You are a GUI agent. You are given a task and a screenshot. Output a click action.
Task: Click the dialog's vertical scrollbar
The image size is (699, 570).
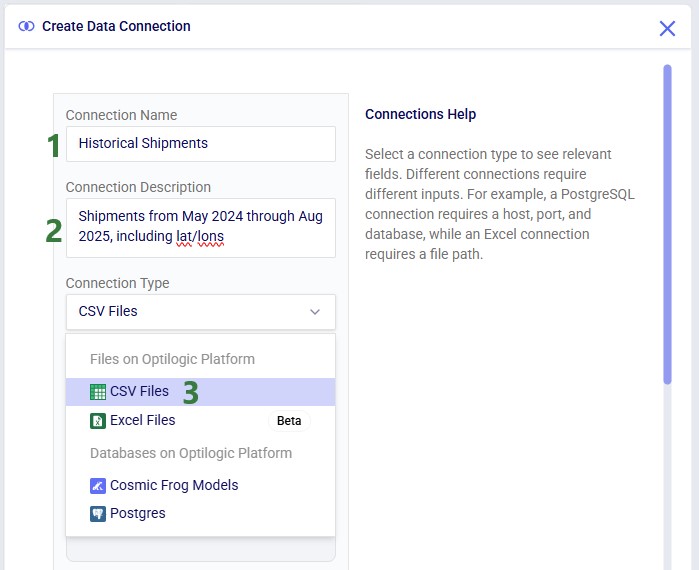click(x=667, y=222)
